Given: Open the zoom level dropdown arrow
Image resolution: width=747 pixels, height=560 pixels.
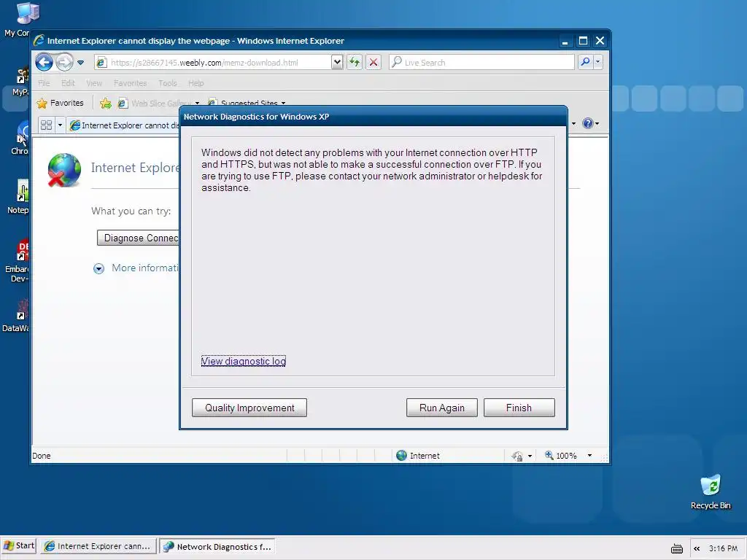Looking at the screenshot, I should click(589, 455).
